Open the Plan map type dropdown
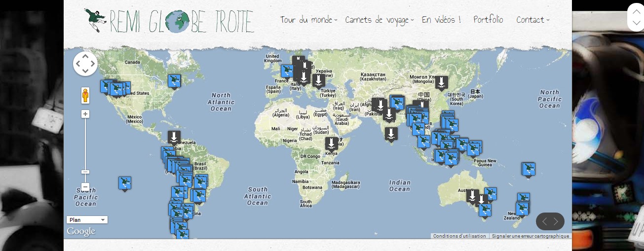 coord(87,220)
